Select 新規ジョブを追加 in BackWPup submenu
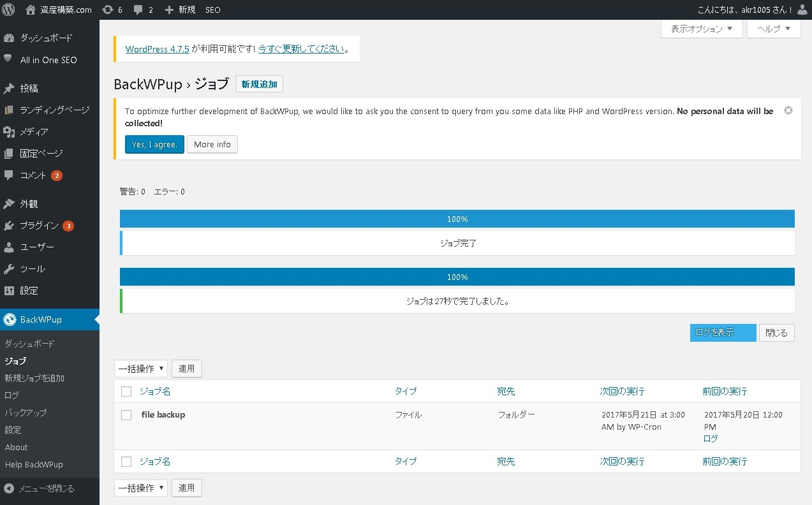 click(x=34, y=378)
